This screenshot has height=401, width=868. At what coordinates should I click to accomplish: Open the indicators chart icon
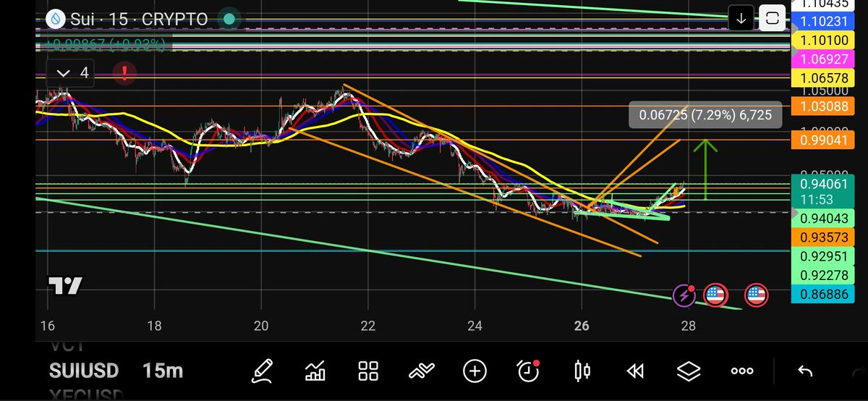click(315, 371)
